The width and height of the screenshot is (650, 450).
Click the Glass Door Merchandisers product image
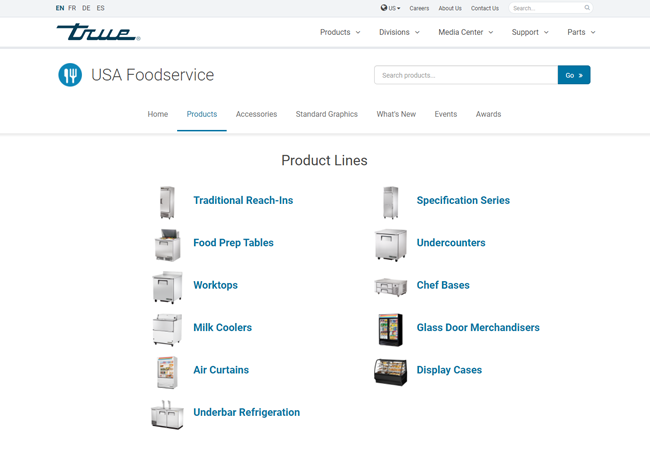(x=390, y=330)
